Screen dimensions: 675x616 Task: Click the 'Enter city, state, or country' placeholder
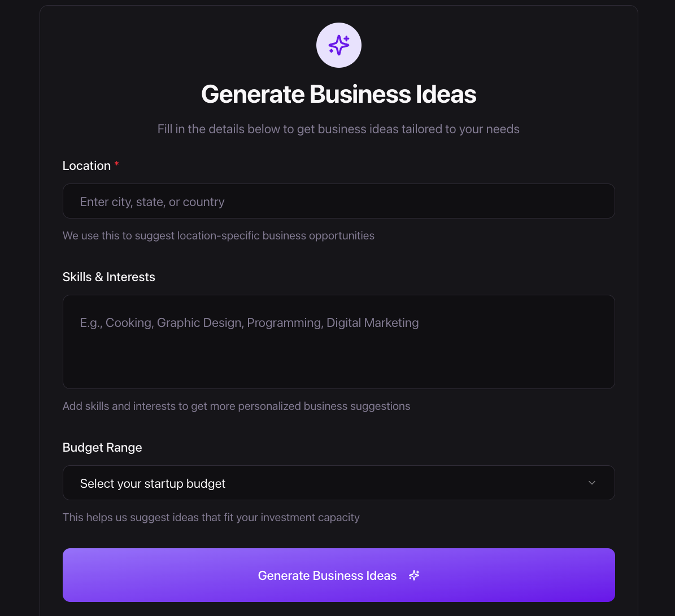click(x=152, y=201)
